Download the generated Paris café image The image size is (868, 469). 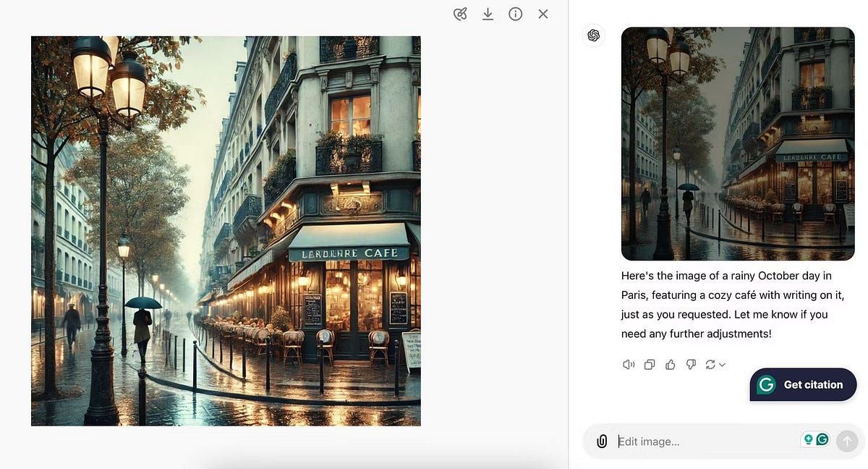point(488,14)
